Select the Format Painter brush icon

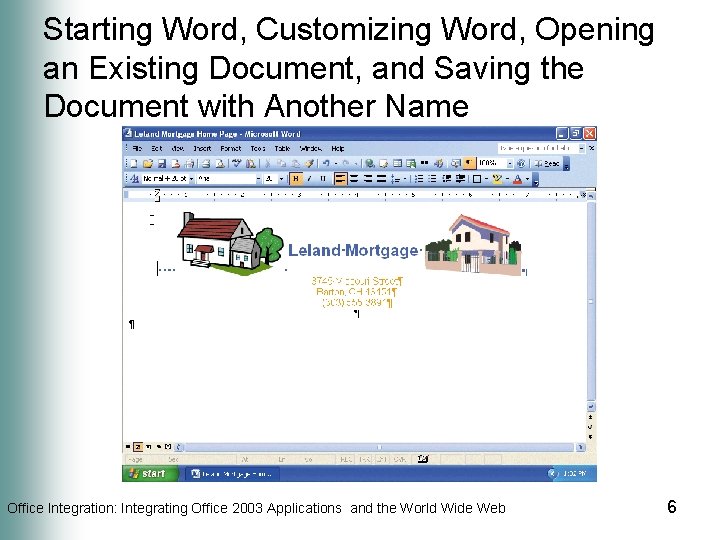[x=309, y=163]
